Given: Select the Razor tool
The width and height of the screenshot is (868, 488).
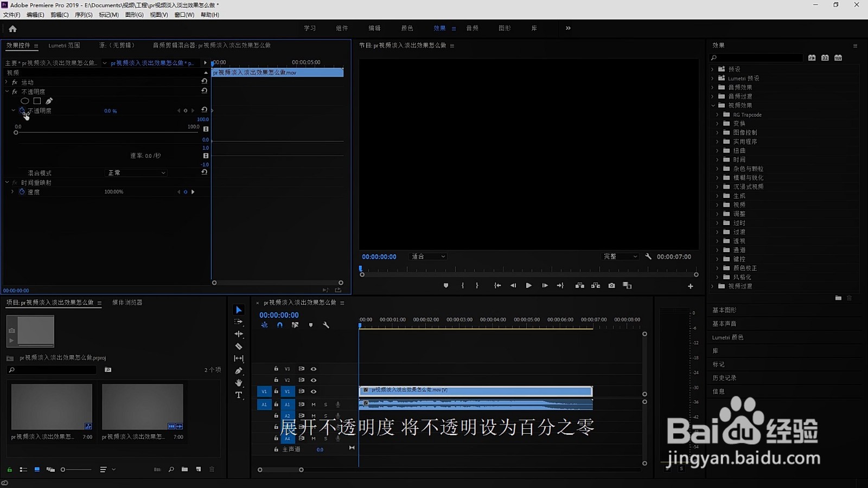Looking at the screenshot, I should point(239,346).
